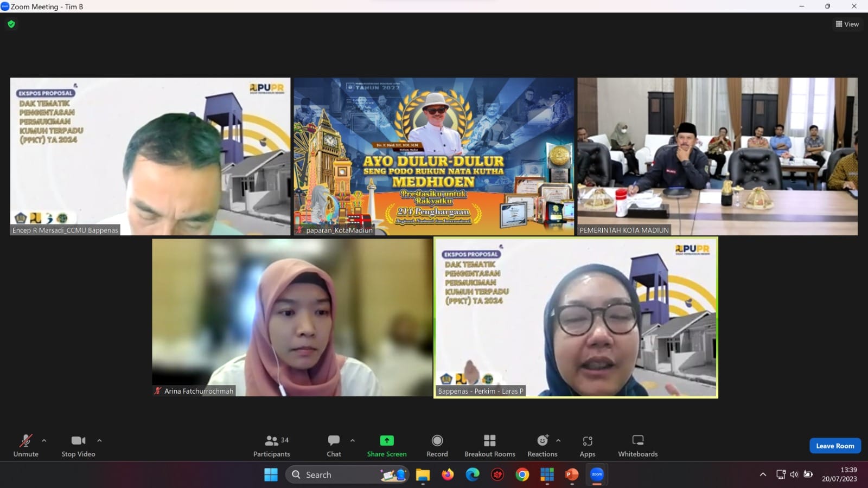Open the View layout menu
The height and width of the screenshot is (488, 868).
click(x=847, y=24)
